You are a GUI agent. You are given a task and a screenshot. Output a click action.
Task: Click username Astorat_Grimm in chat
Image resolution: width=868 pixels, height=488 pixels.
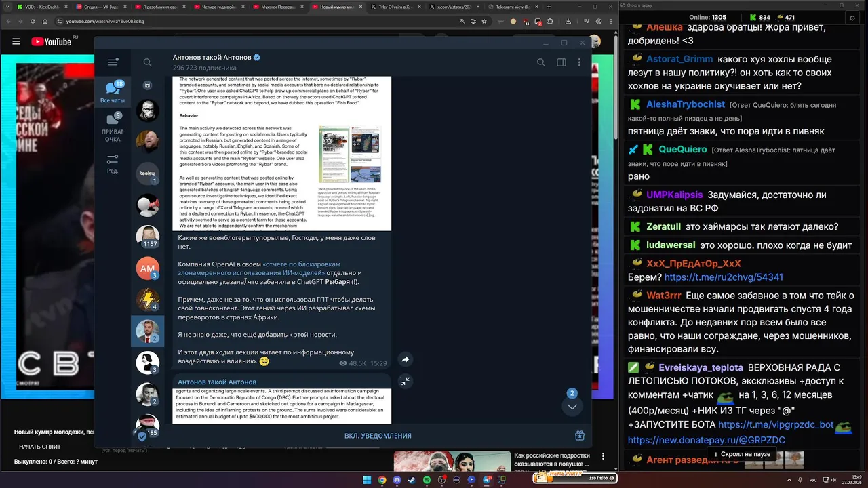click(x=679, y=59)
